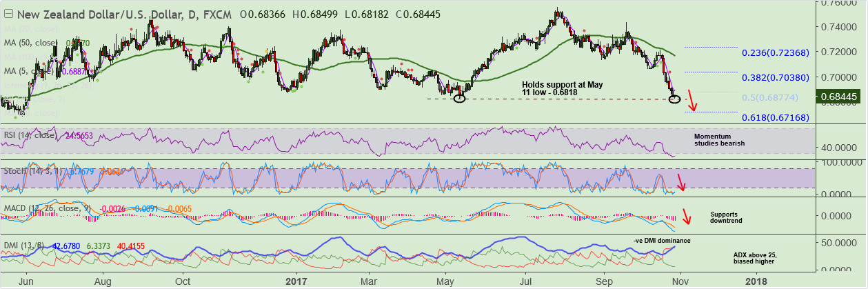
Task: Click the 0.5(0.68774) Fibonacci level label
Action: (769, 98)
